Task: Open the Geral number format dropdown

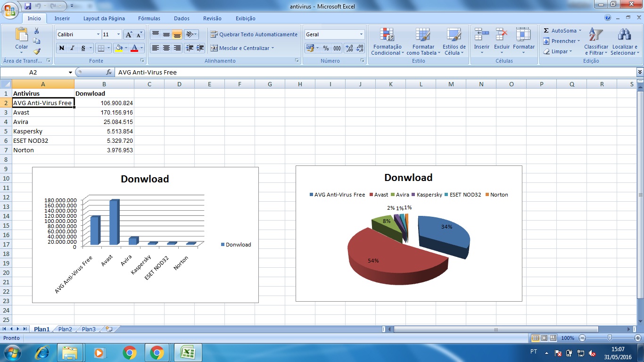Action: [x=362, y=34]
